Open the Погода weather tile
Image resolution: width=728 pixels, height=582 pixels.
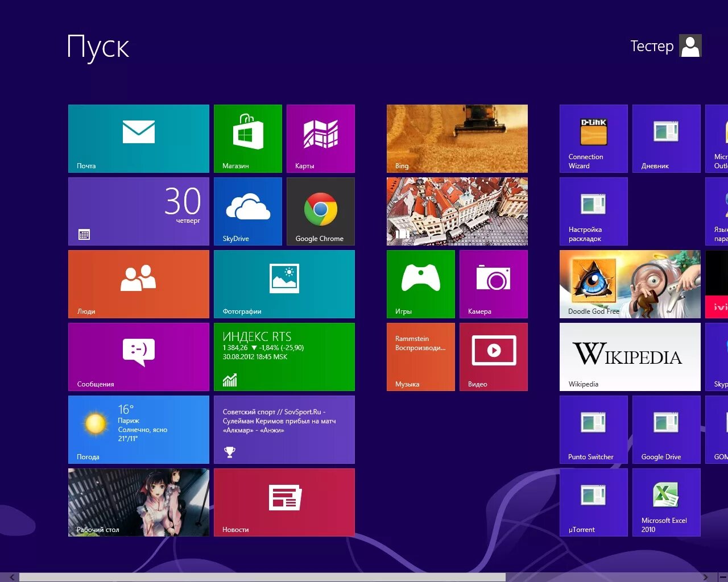pyautogui.click(x=139, y=430)
